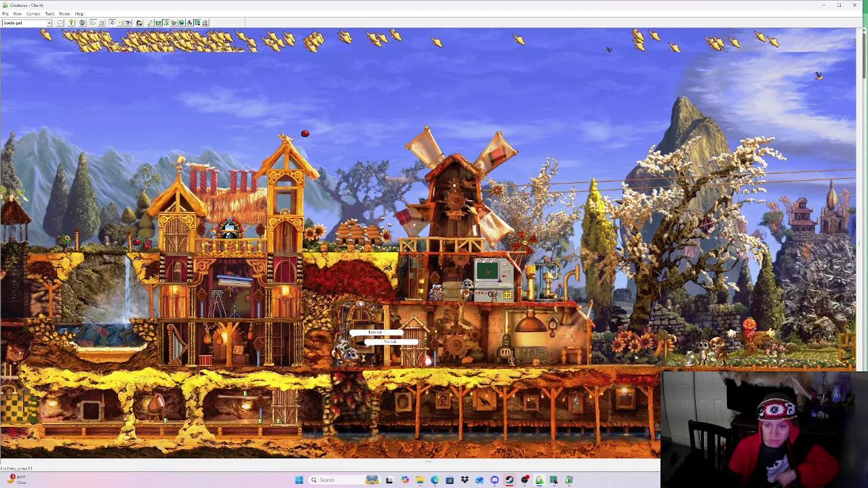Viewport: 868px width, 488px height.
Task: Click the round green globe kit icon
Action: 181,23
